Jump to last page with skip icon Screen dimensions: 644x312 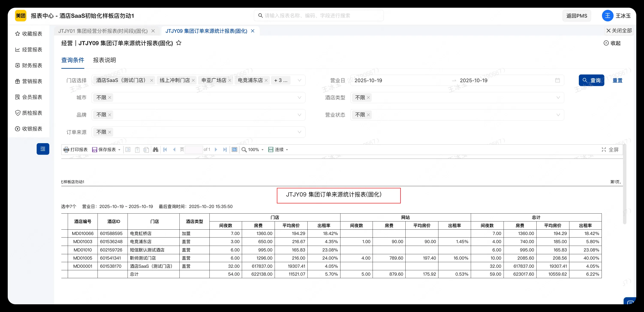225,149
